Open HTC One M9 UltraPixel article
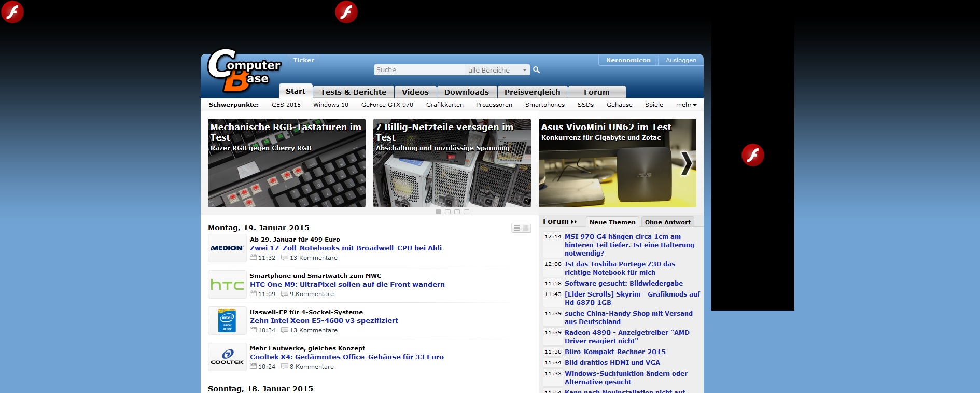The image size is (980, 393). click(347, 284)
